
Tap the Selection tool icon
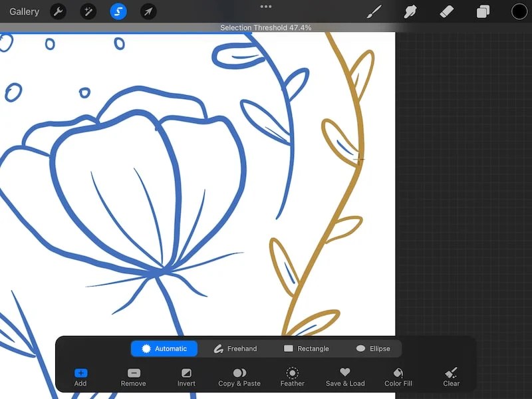(x=118, y=11)
